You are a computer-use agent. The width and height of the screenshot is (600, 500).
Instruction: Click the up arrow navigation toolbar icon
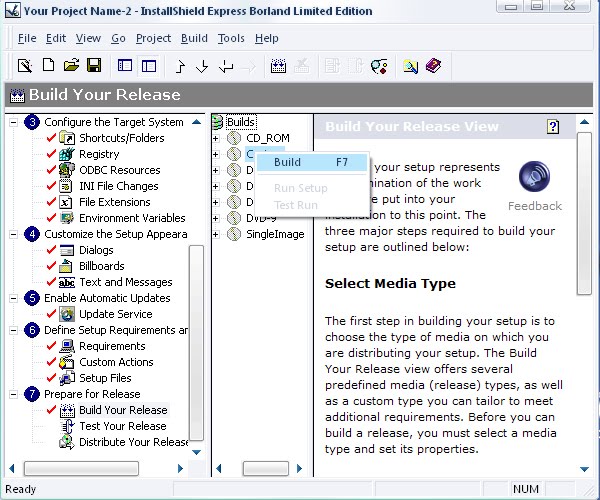point(180,67)
